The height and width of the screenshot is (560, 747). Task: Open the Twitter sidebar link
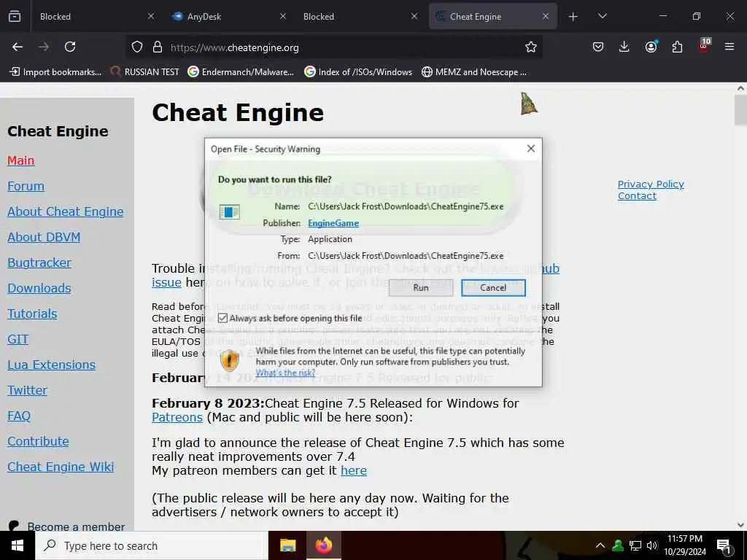[x=27, y=391]
